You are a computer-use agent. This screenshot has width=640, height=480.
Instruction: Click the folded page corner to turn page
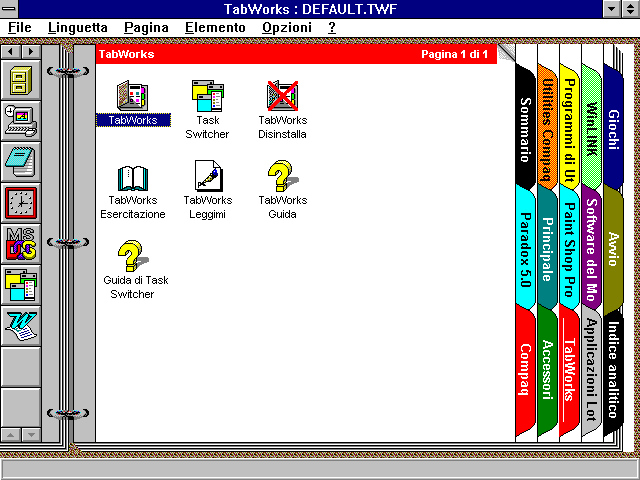[x=506, y=53]
